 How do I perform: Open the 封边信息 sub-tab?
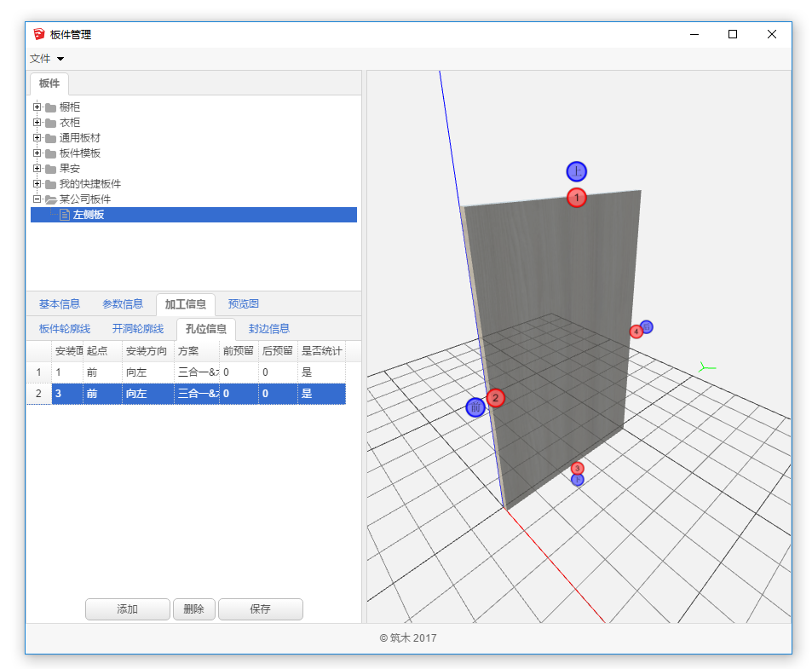point(268,329)
